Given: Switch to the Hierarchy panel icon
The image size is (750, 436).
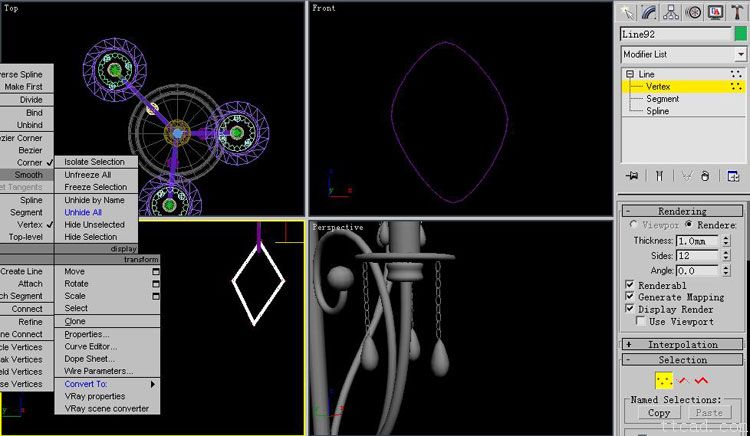Looking at the screenshot, I should (x=671, y=12).
